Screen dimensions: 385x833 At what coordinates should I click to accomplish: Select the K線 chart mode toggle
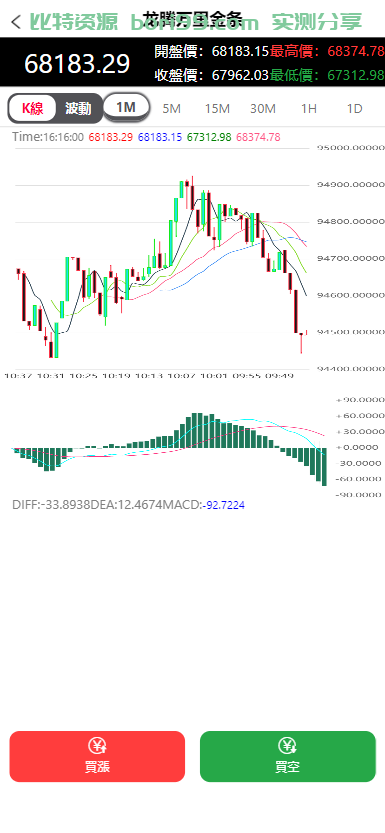(x=32, y=109)
